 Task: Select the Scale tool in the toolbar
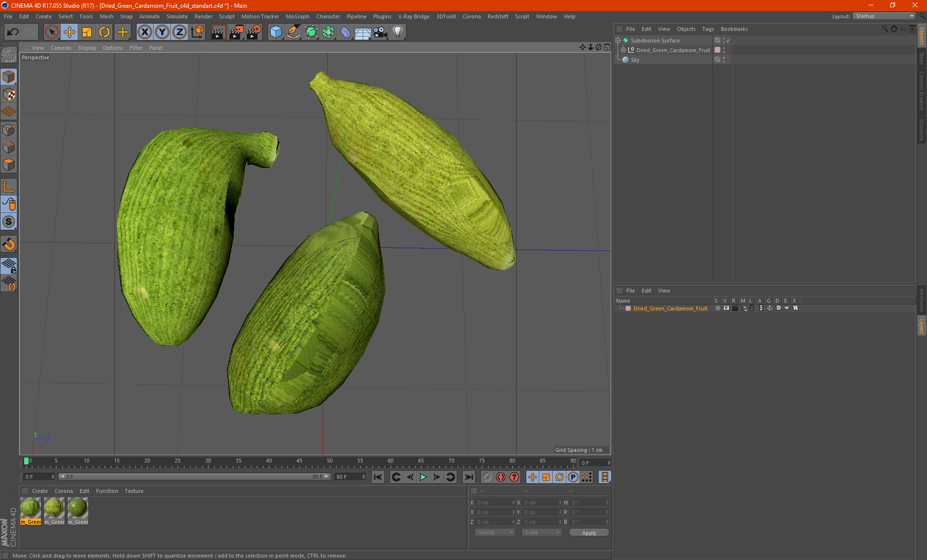87,32
